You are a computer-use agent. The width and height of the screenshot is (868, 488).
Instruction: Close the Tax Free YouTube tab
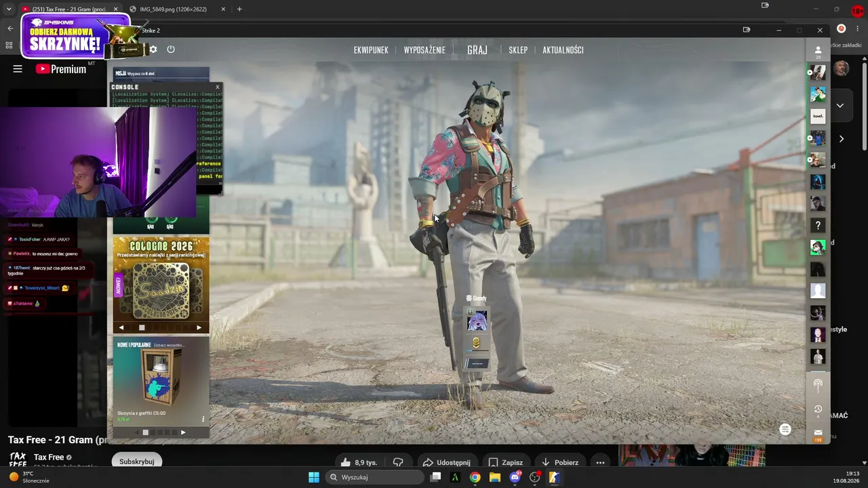pos(116,9)
